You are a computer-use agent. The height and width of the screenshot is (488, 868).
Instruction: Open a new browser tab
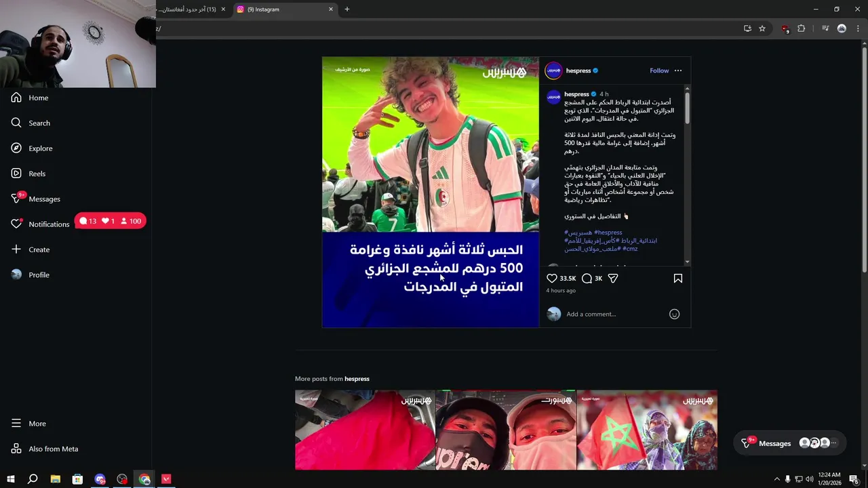347,9
